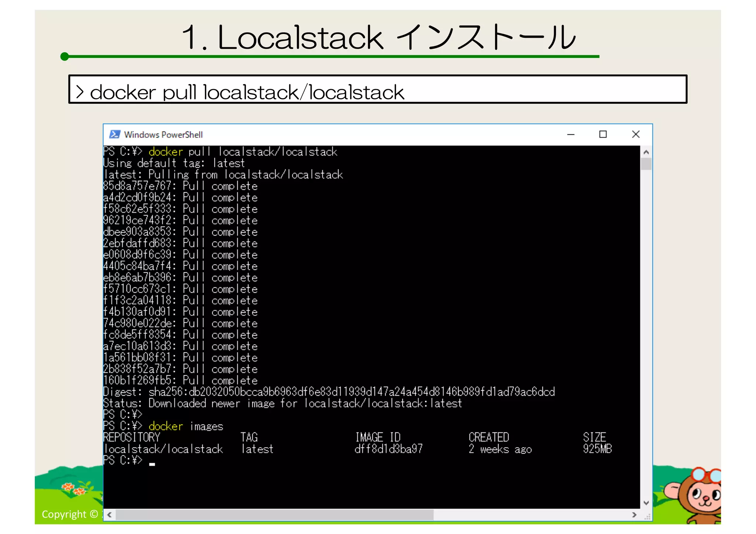Click the REPOSITORY column header text
Screen dimensions: 756x534
point(131,437)
